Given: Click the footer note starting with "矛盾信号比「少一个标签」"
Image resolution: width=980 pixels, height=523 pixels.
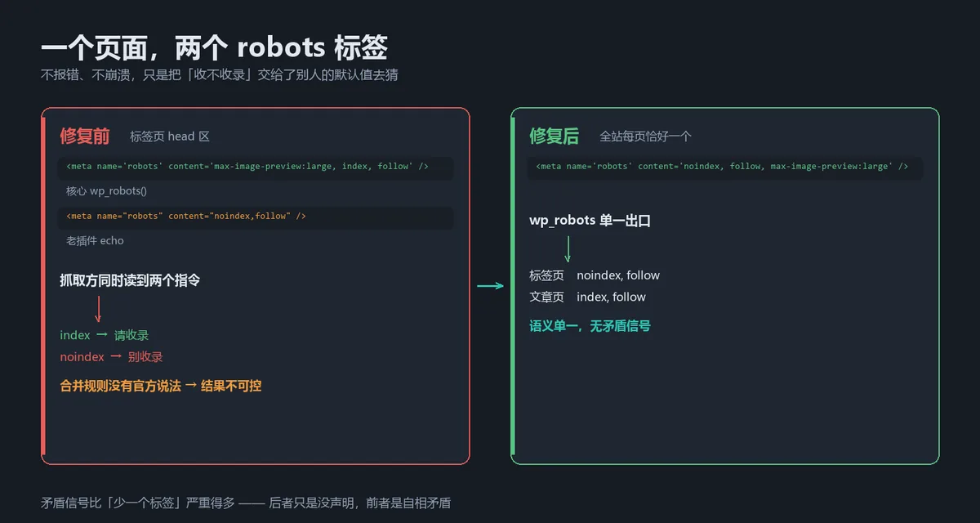Looking at the screenshot, I should [x=246, y=503].
